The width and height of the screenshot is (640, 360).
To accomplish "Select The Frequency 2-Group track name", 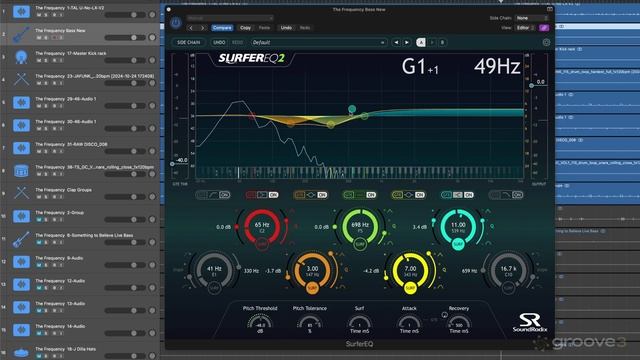I will pyautogui.click(x=60, y=213).
